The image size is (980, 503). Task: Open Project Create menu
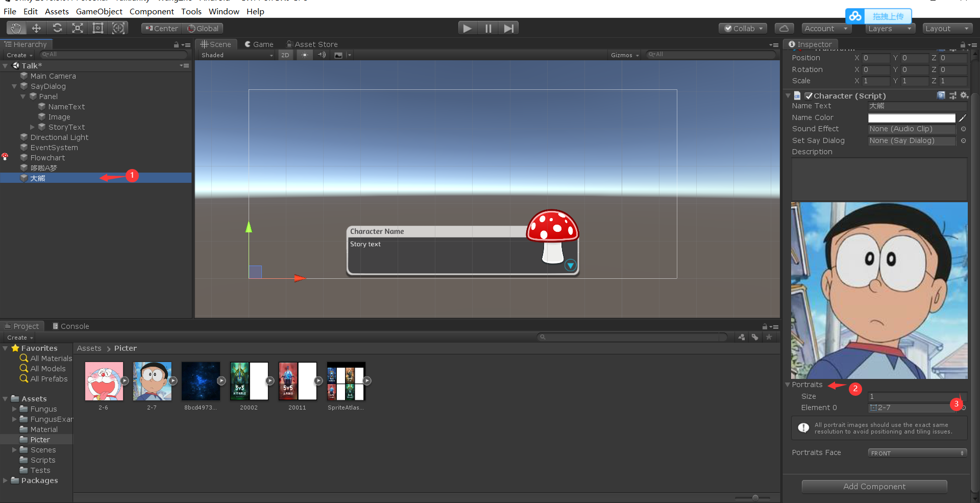[20, 338]
